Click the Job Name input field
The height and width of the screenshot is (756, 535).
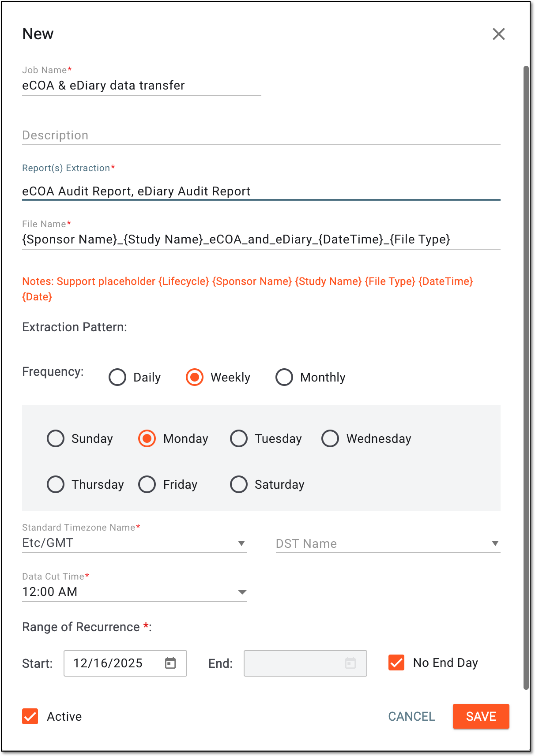142,86
